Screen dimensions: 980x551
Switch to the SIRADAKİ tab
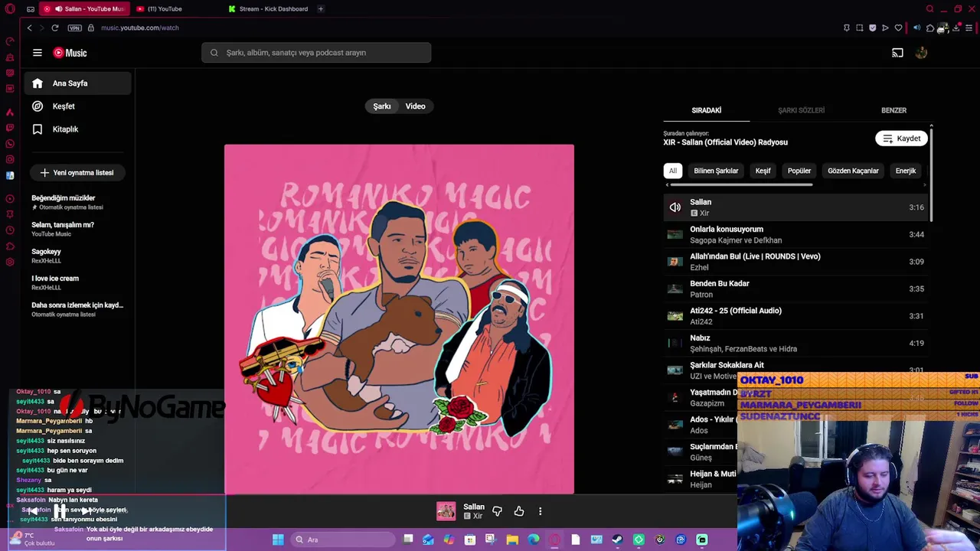point(706,110)
